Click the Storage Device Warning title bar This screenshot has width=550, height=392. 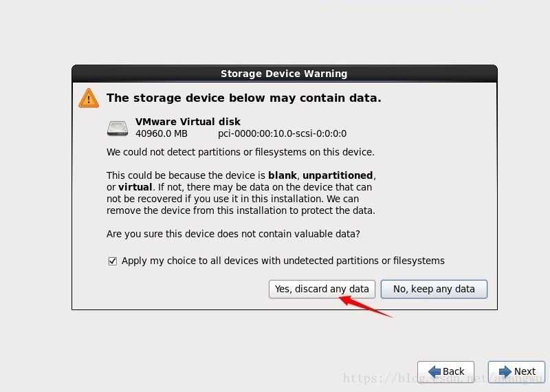click(285, 74)
